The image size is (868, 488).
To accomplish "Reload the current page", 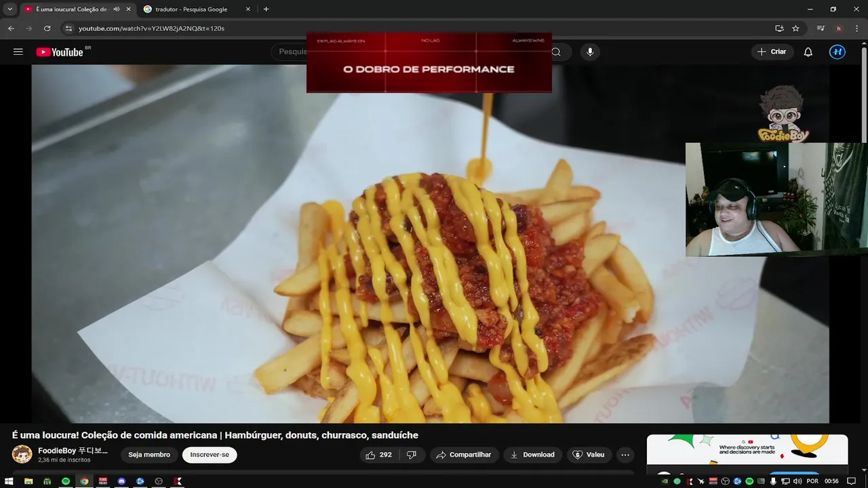I will (x=47, y=28).
